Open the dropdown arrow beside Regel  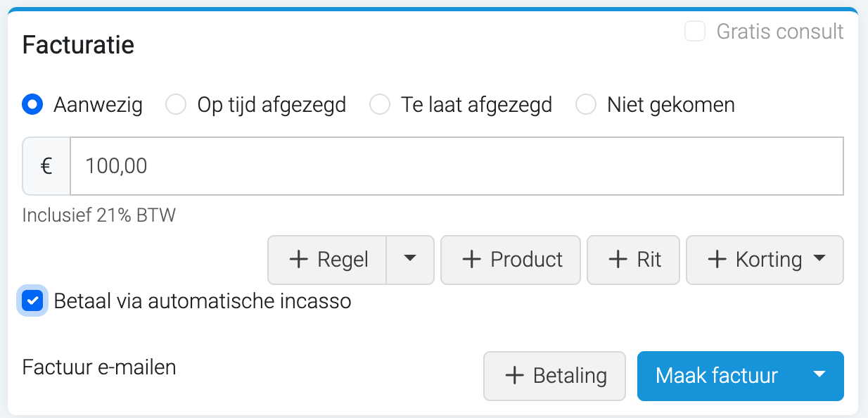pyautogui.click(x=410, y=260)
